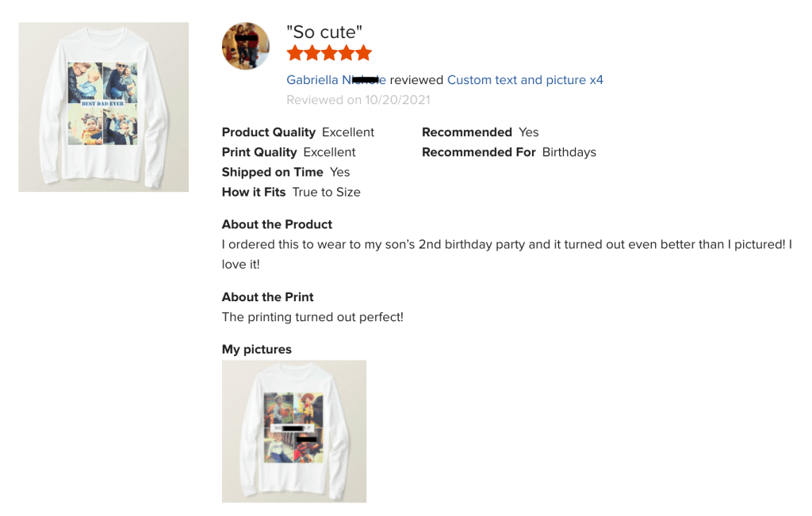This screenshot has width=812, height=516.
Task: Click the "So cute" review title
Action: coord(324,32)
